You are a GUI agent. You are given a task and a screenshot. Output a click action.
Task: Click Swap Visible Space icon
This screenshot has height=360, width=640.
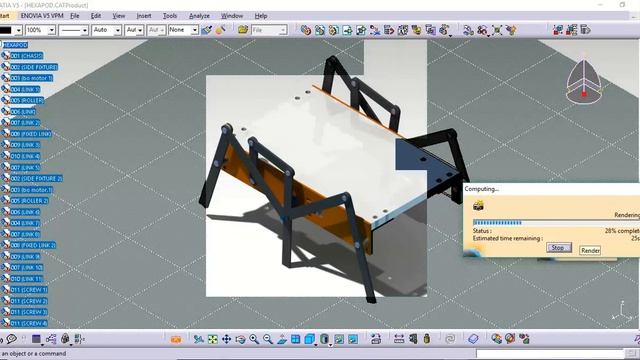[x=353, y=339]
